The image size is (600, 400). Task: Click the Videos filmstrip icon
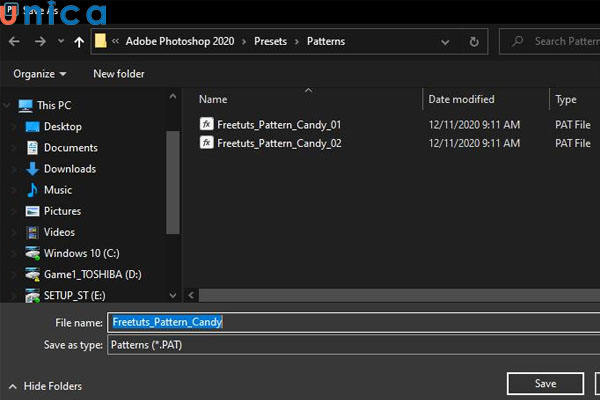[x=32, y=232]
